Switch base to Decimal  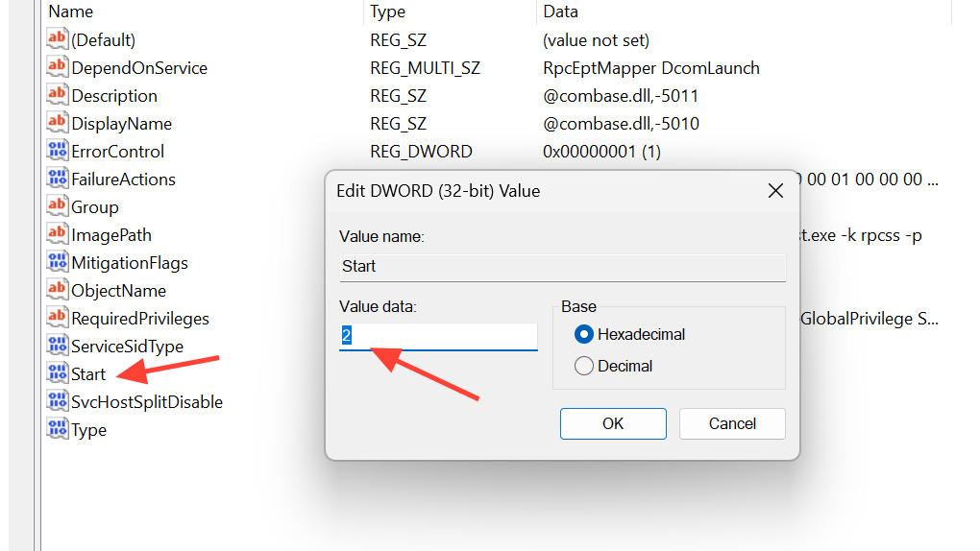tap(583, 366)
